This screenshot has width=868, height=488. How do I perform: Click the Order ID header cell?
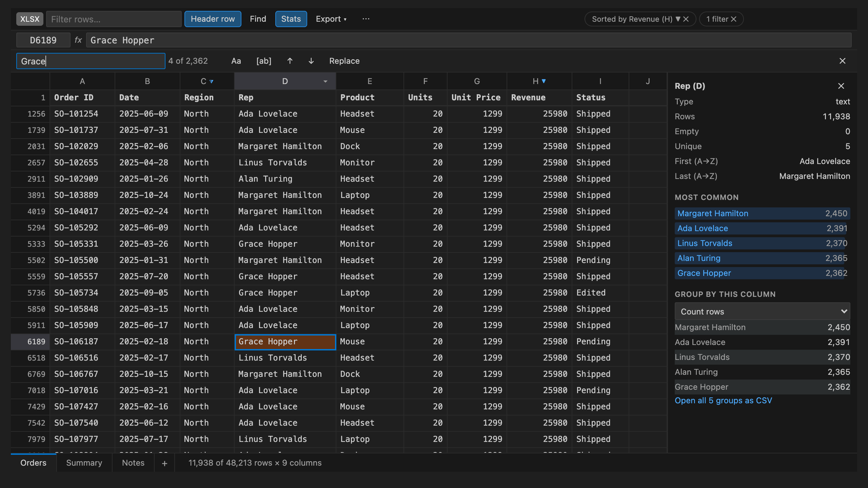tap(82, 98)
